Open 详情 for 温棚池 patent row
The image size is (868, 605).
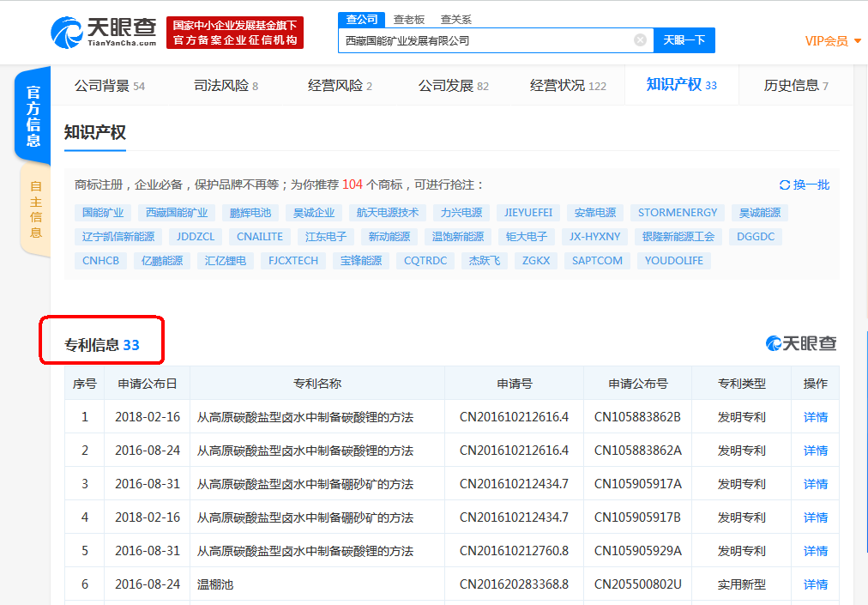816,584
